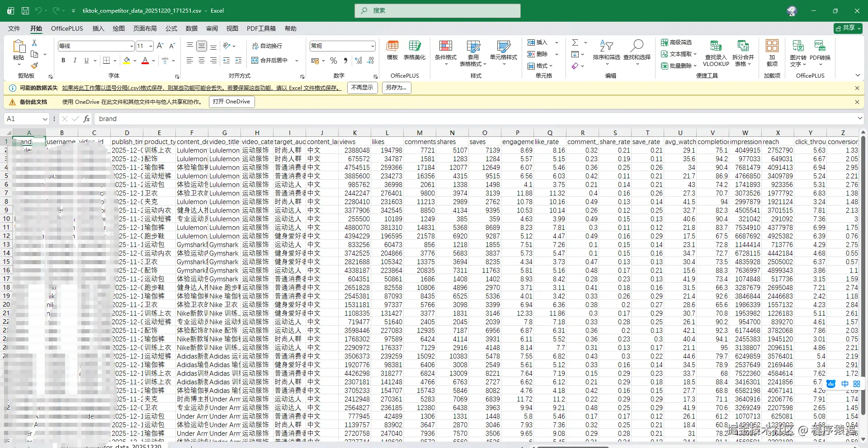Click the increase font size icon
The height and width of the screenshot is (448, 868).
(160, 46)
